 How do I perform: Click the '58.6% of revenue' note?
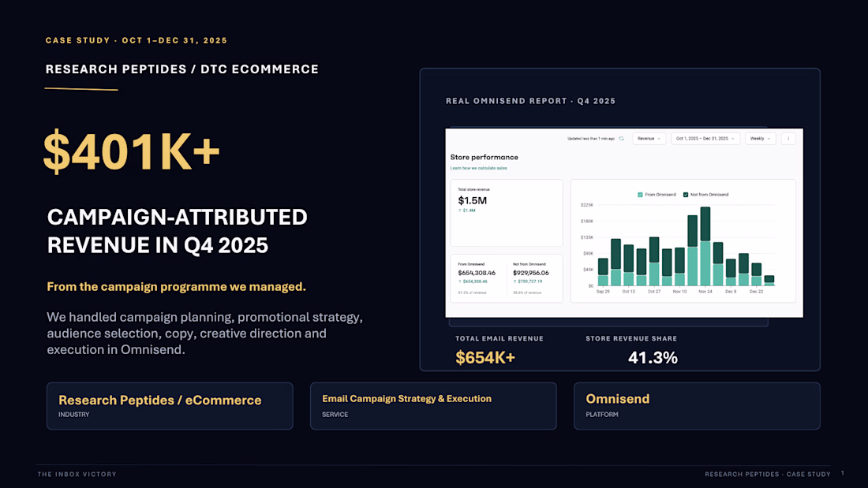tap(527, 292)
